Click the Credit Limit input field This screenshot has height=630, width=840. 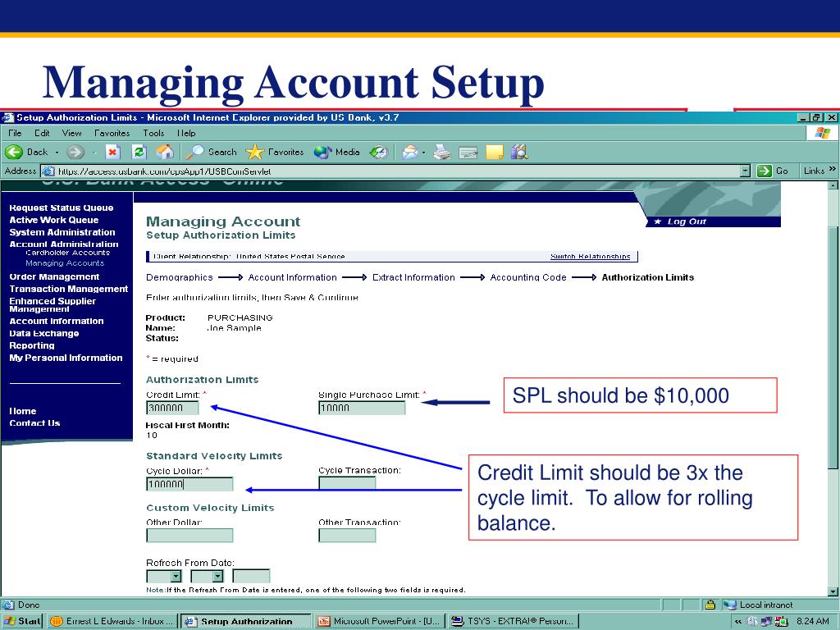pos(172,409)
